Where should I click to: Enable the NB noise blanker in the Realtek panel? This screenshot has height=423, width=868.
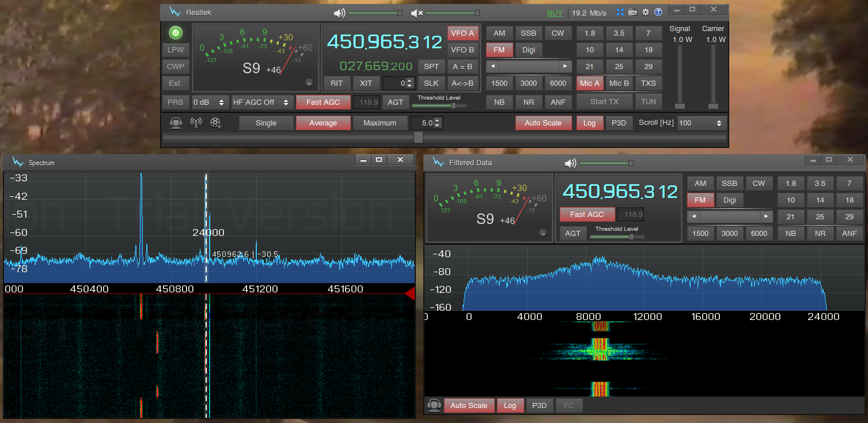(499, 102)
